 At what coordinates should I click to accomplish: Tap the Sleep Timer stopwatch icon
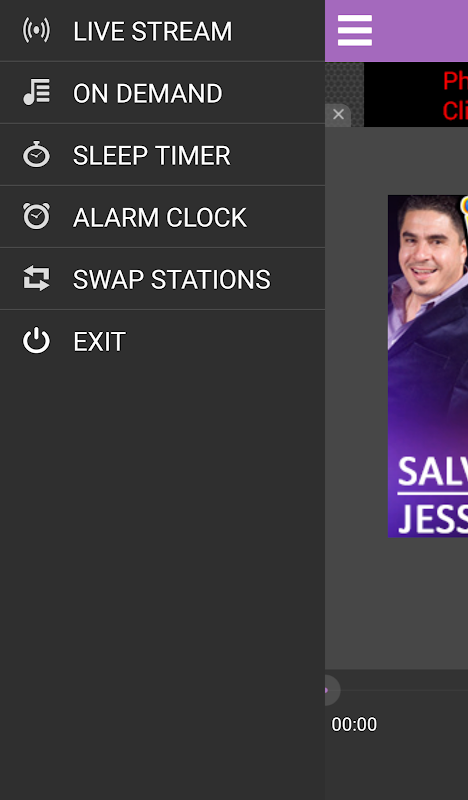tap(36, 155)
